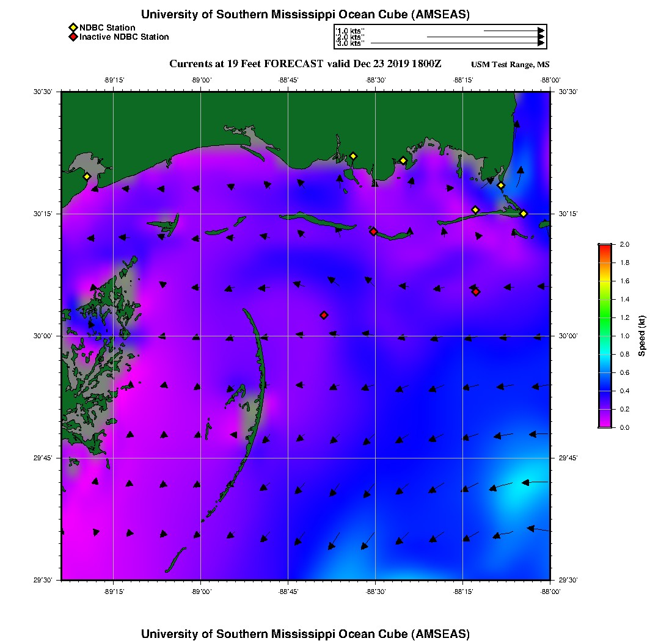Pick the southernmost red inactive station marker

[x=324, y=315]
